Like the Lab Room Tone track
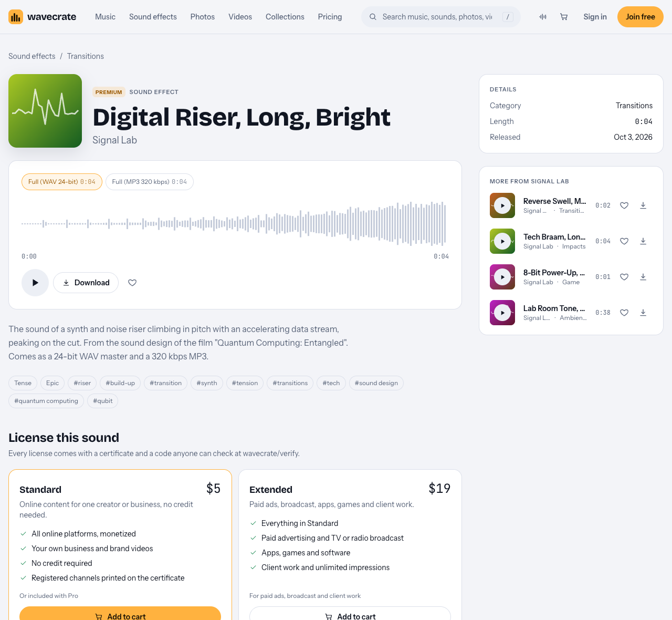672x620 pixels. (x=624, y=313)
